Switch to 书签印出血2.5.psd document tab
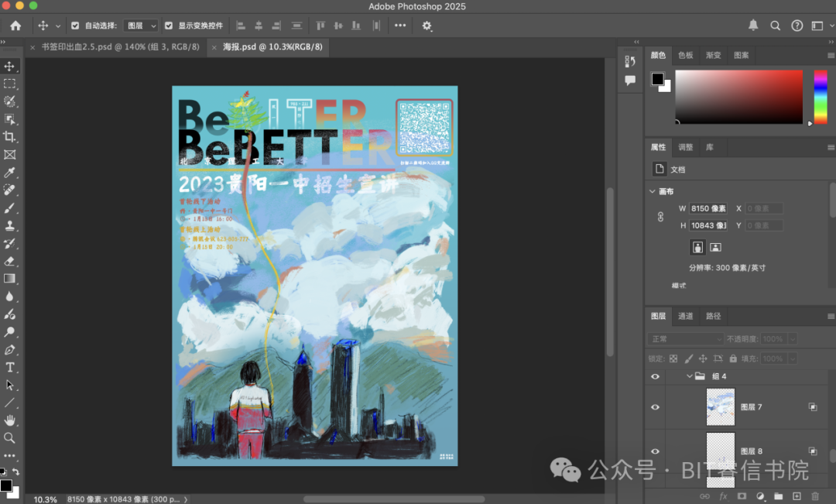Screen dimensions: 836x504 click(121, 47)
